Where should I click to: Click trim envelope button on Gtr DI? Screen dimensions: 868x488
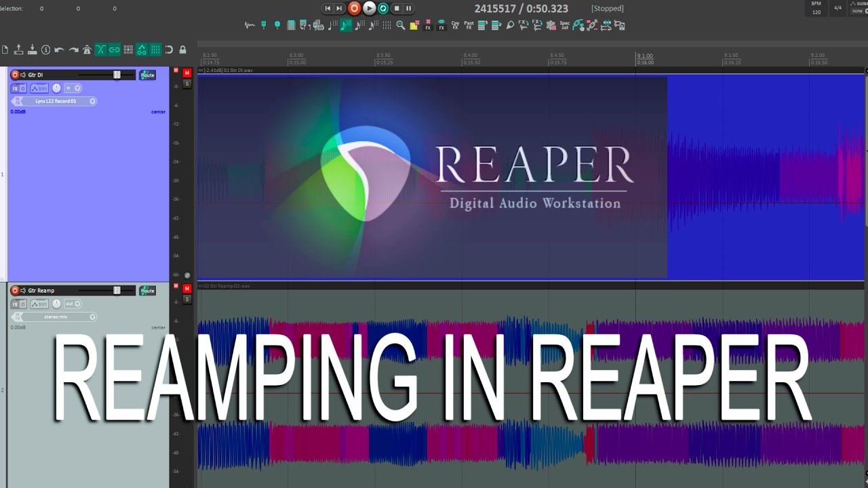coord(39,88)
